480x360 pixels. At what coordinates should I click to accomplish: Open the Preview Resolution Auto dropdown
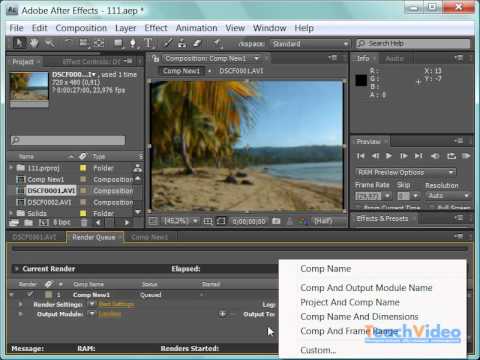click(448, 196)
